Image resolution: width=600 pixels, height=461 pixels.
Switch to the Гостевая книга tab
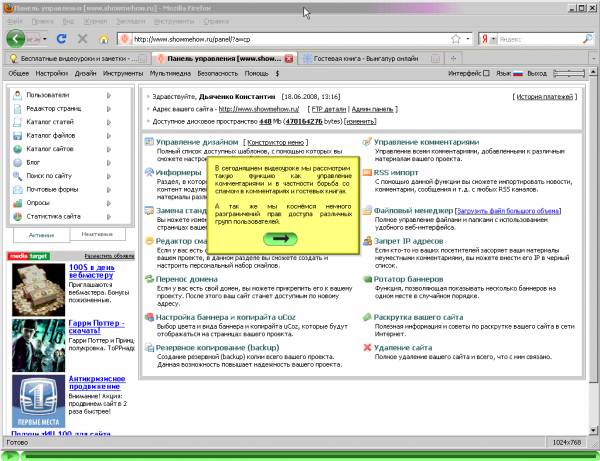tap(370, 59)
